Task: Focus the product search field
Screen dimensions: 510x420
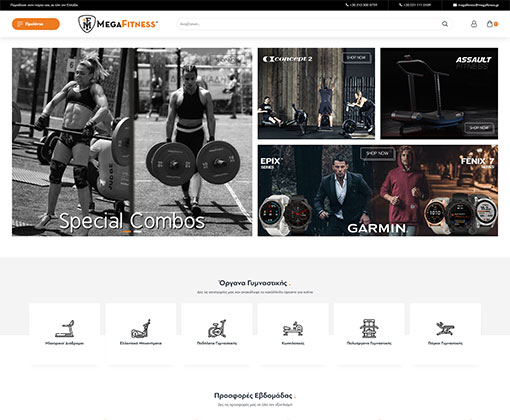Action: coord(314,24)
